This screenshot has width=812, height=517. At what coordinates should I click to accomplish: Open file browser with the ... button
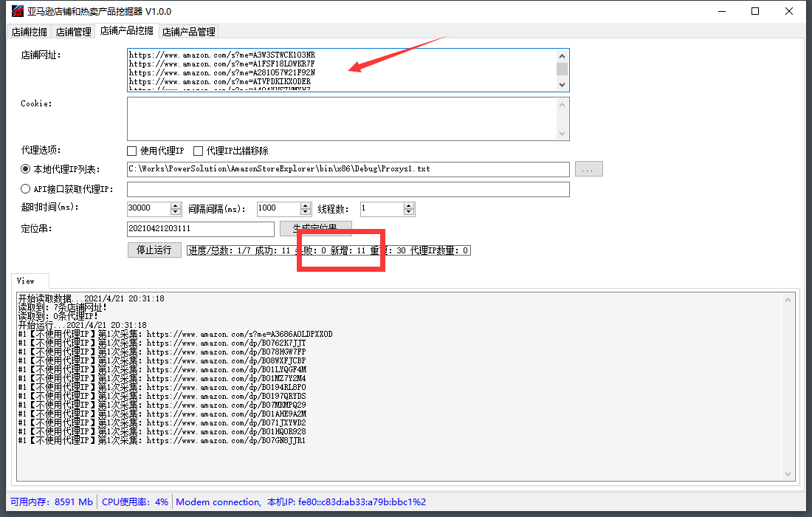point(588,169)
